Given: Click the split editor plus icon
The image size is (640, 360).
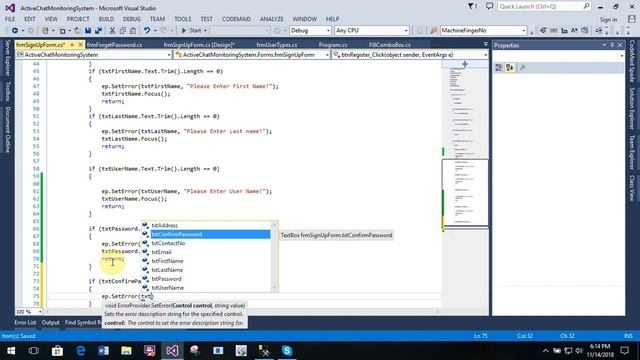Looking at the screenshot, I should pyautogui.click(x=465, y=64).
